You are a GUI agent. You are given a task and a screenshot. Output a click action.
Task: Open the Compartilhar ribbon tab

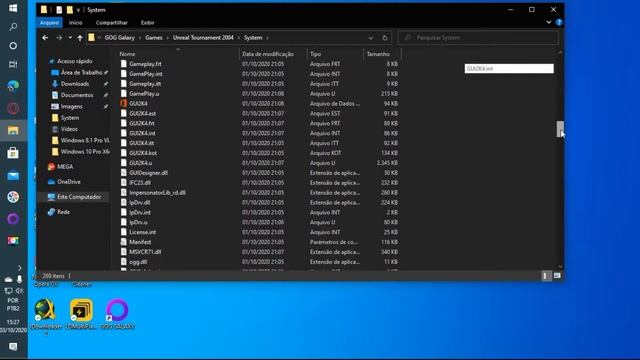tap(111, 22)
